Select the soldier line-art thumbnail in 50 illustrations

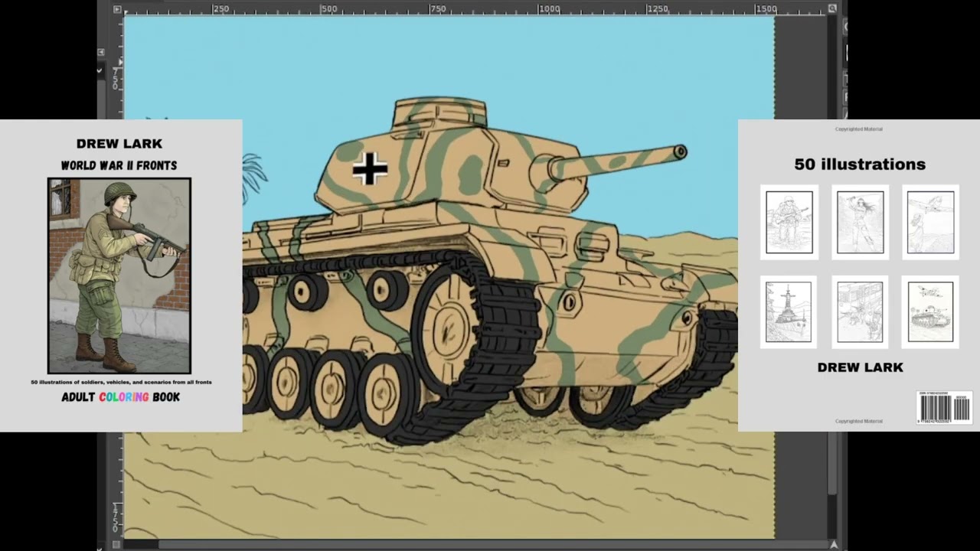(789, 222)
